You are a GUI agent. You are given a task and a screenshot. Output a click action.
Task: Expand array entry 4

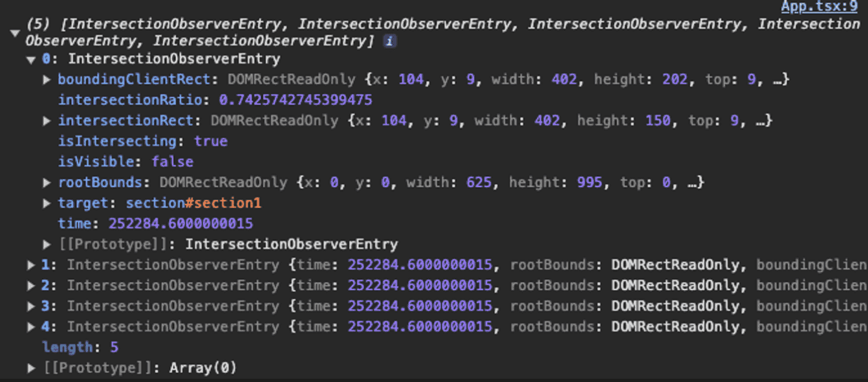(30, 327)
